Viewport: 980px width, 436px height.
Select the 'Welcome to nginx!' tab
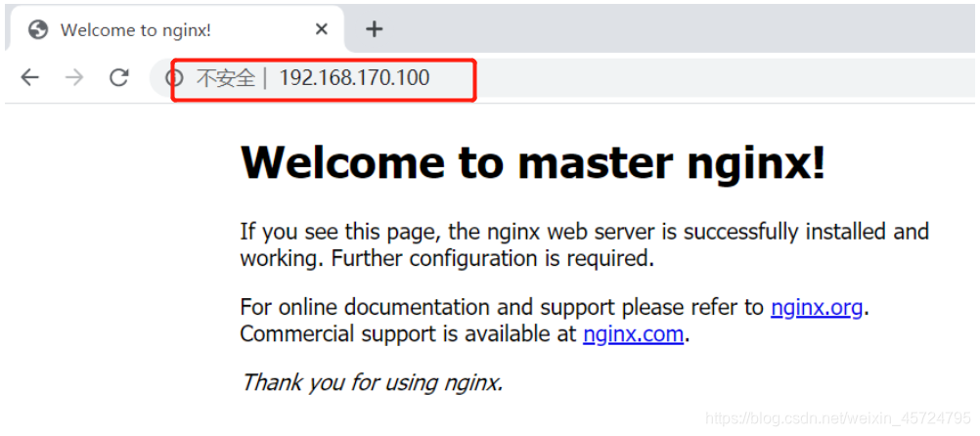[175, 29]
